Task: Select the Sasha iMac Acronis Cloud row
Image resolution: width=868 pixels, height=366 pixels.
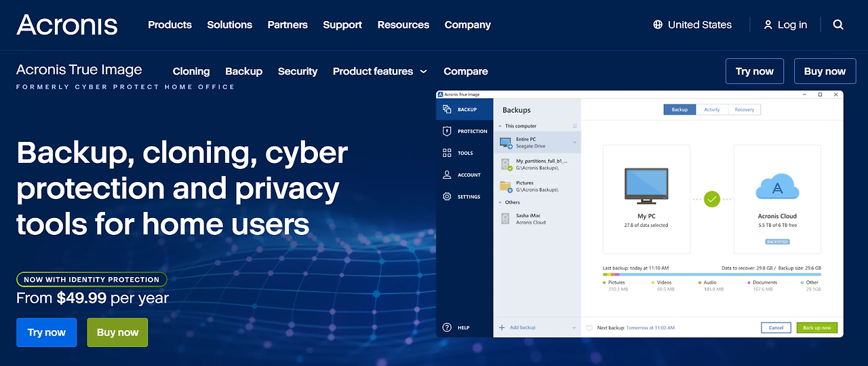Action: pyautogui.click(x=538, y=219)
